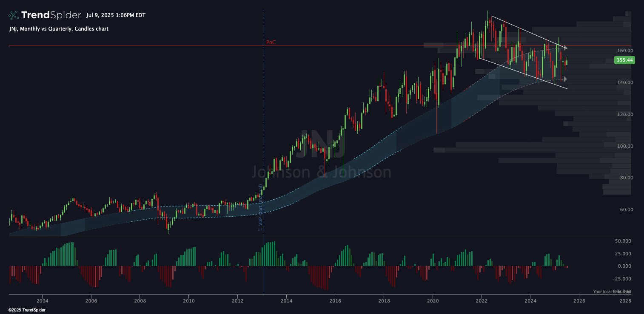Screen dimensions: 644x314
Task: Click the TrendSpider logo icon
Action: click(14, 15)
